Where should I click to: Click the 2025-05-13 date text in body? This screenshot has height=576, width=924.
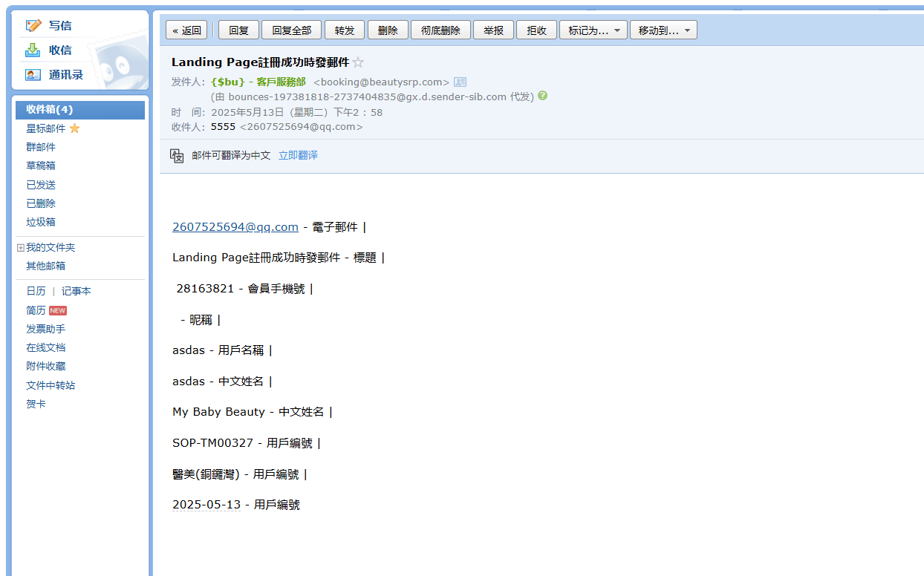coord(206,505)
